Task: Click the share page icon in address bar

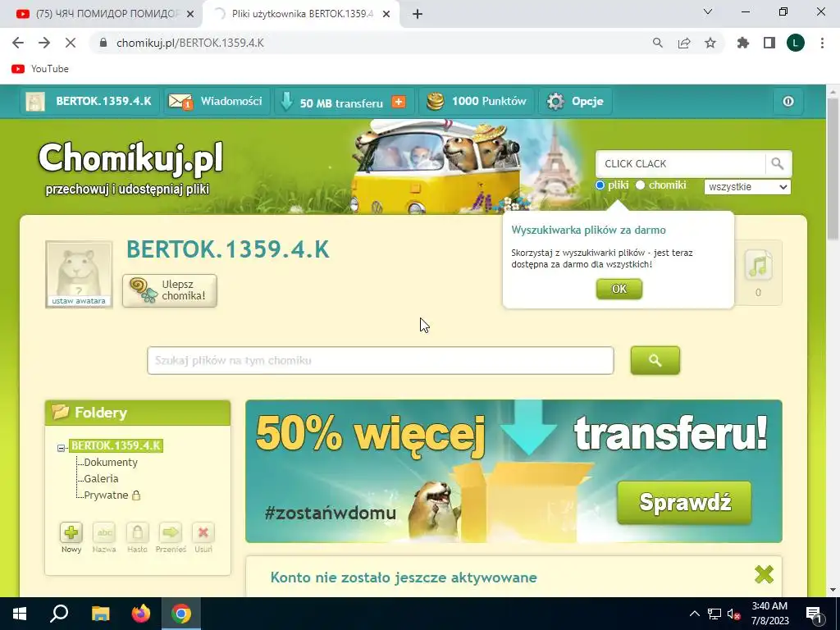Action: tap(684, 43)
